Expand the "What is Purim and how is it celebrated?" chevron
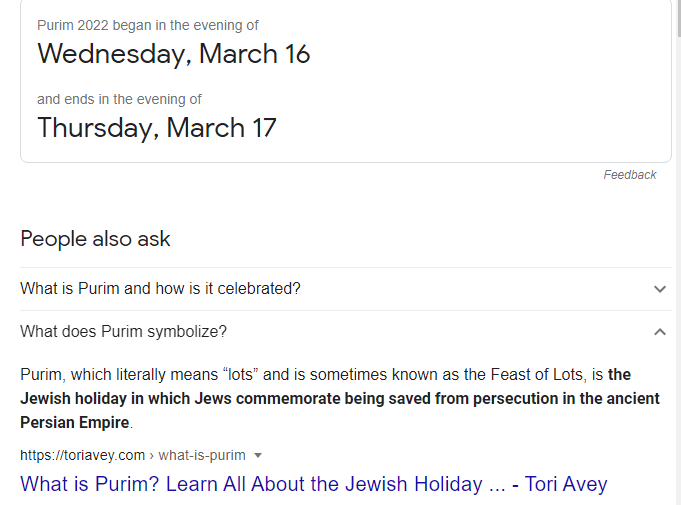 (x=659, y=289)
